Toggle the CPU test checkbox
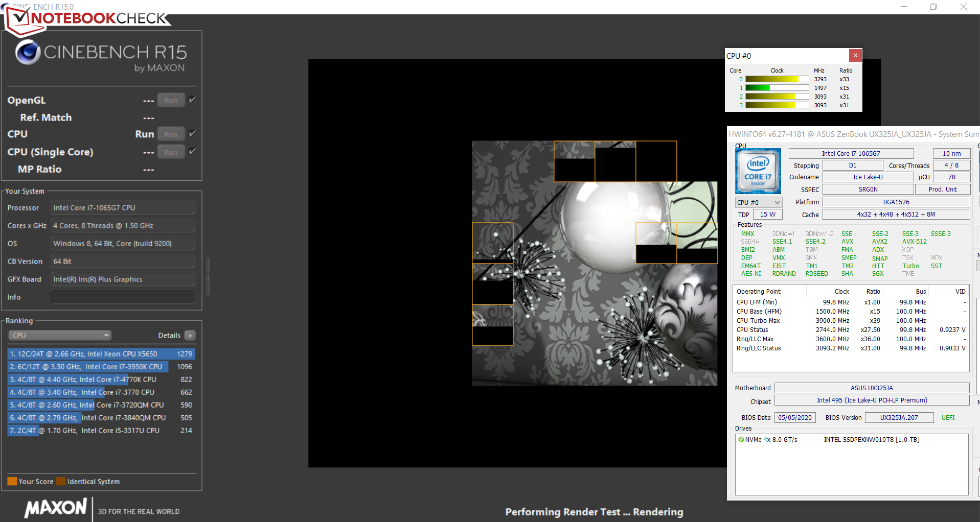Screen dimensions: 980x522 192,134
